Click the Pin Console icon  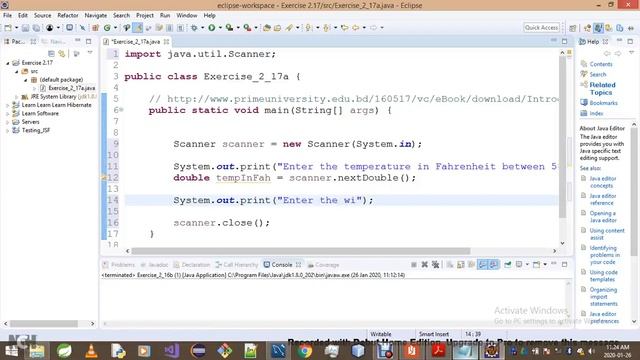click(x=507, y=264)
